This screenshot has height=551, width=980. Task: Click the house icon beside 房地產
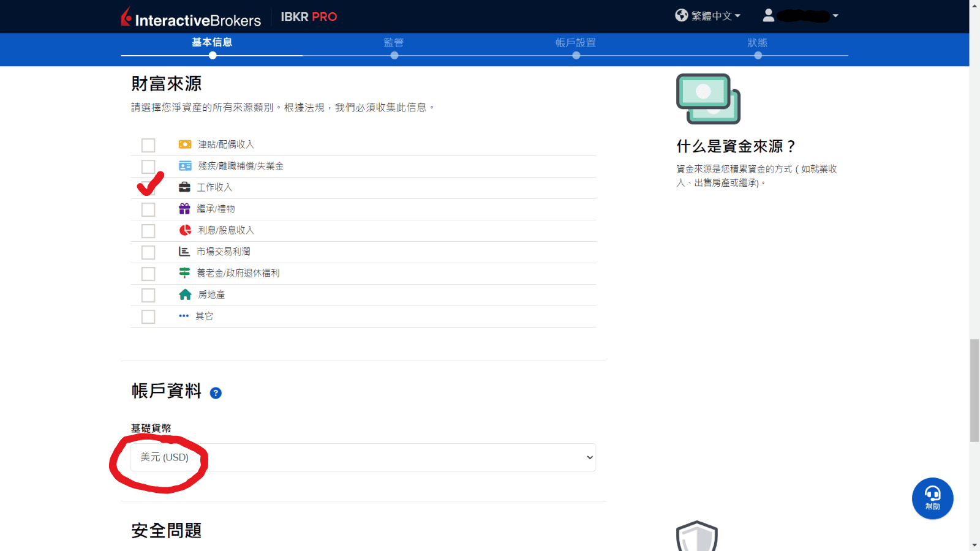click(x=184, y=294)
